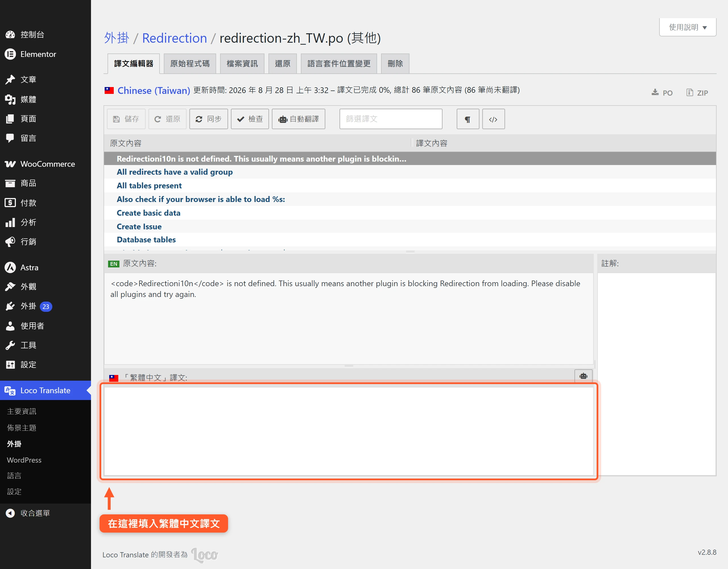Click the 註解 comment text area
Image resolution: width=728 pixels, height=569 pixels.
click(x=656, y=374)
